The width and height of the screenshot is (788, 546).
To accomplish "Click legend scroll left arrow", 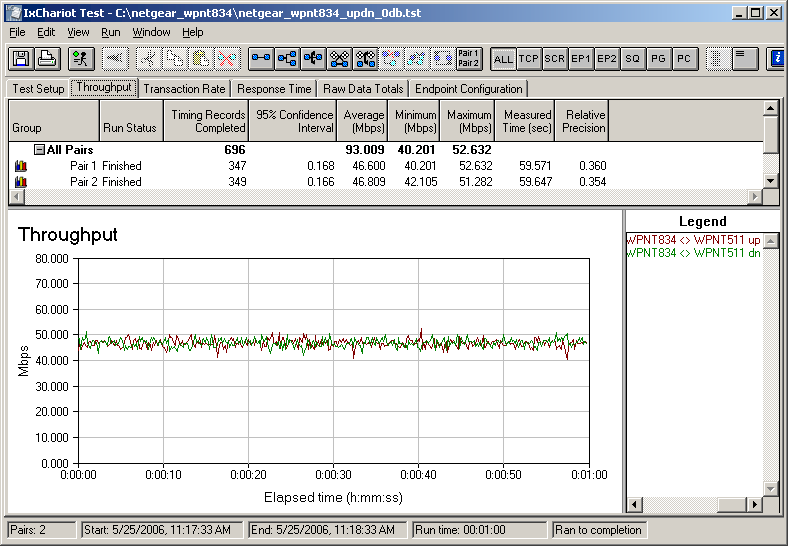I will pos(635,504).
